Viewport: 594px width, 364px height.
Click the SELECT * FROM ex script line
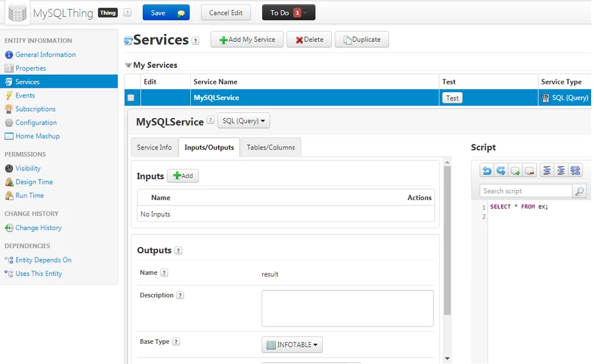tap(519, 207)
